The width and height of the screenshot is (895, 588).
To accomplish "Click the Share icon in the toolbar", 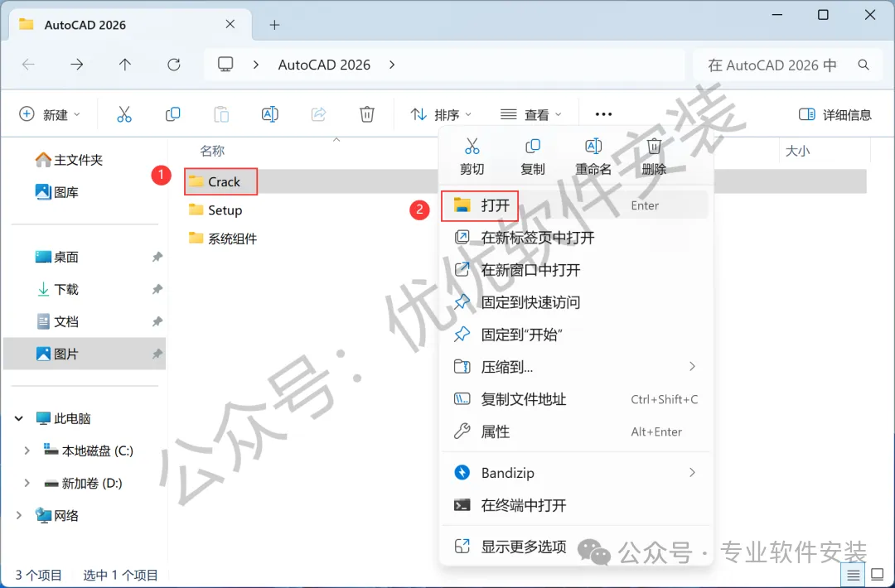I will click(x=318, y=114).
